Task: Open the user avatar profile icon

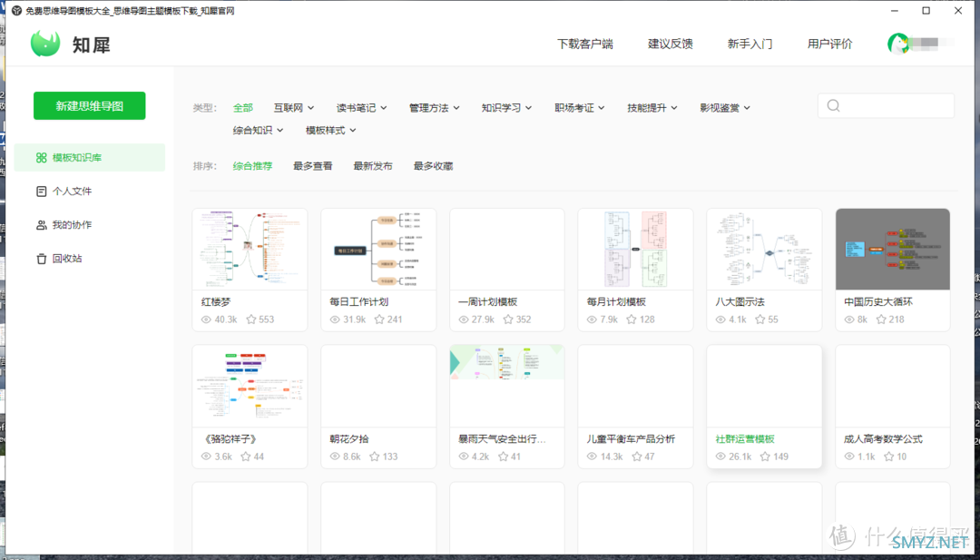Action: point(898,44)
